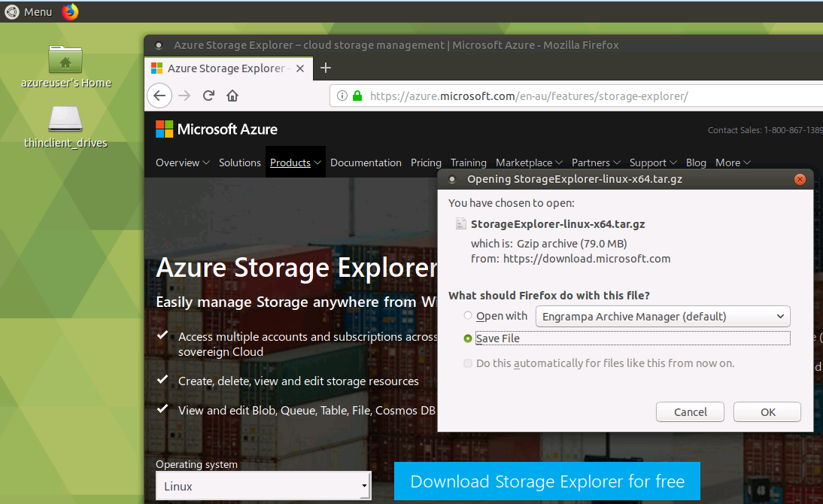Reload the page with refresh icon
Viewport: 823px width, 504px height.
tap(208, 96)
